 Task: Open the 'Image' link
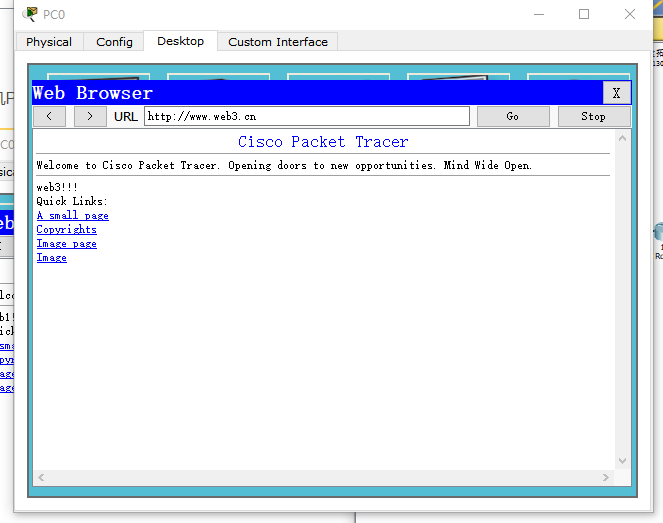(52, 257)
